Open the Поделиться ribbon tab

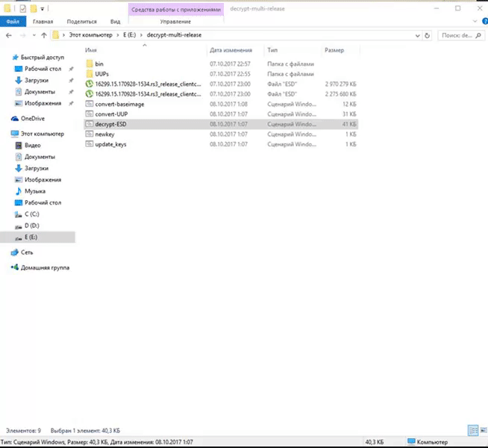[x=82, y=22]
